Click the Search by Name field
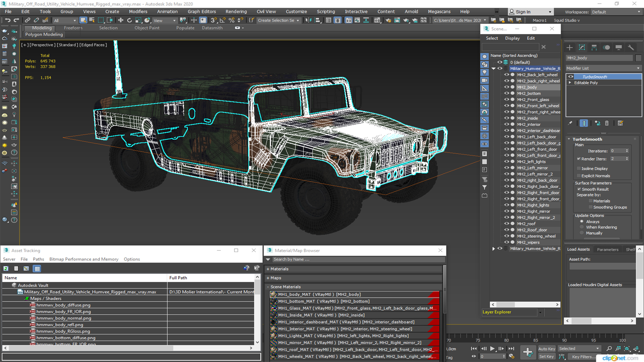 pyautogui.click(x=358, y=259)
